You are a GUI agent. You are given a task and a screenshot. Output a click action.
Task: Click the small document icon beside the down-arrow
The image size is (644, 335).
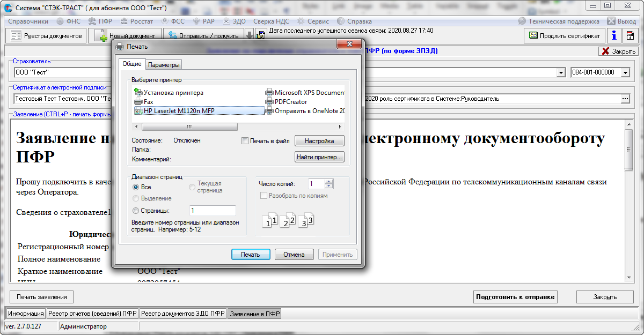coord(261,35)
